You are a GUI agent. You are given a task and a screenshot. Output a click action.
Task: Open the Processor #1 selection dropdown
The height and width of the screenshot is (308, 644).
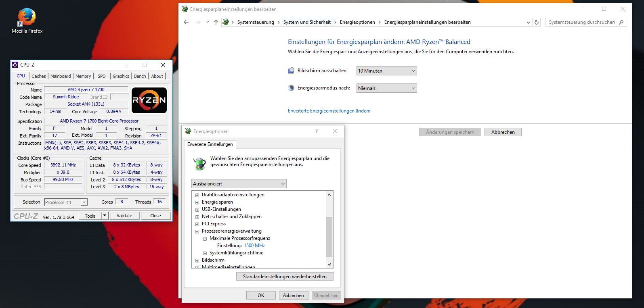click(x=66, y=202)
